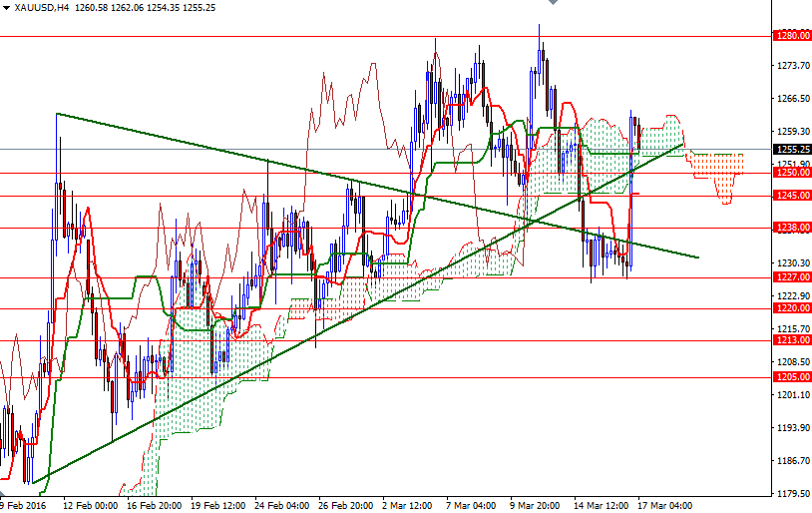812x513 pixels.
Task: Select the 1250.00 red level label
Action: tap(792, 173)
